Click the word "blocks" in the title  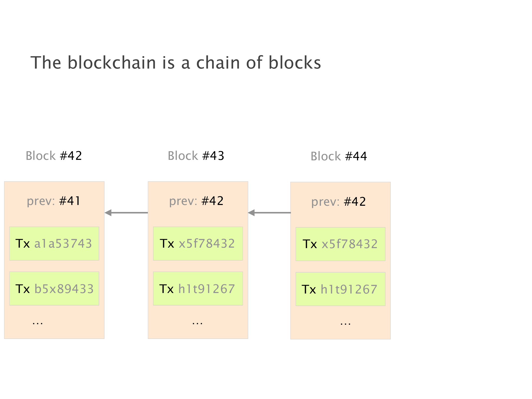[295, 62]
